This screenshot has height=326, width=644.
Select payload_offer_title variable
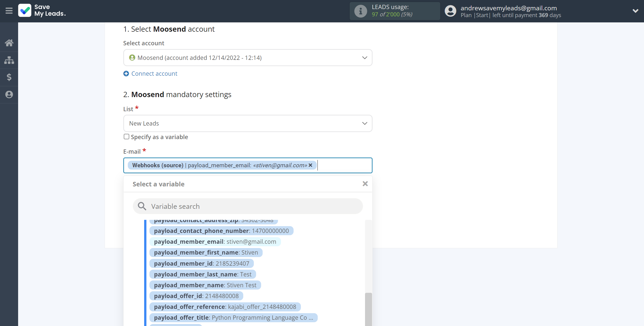point(233,318)
